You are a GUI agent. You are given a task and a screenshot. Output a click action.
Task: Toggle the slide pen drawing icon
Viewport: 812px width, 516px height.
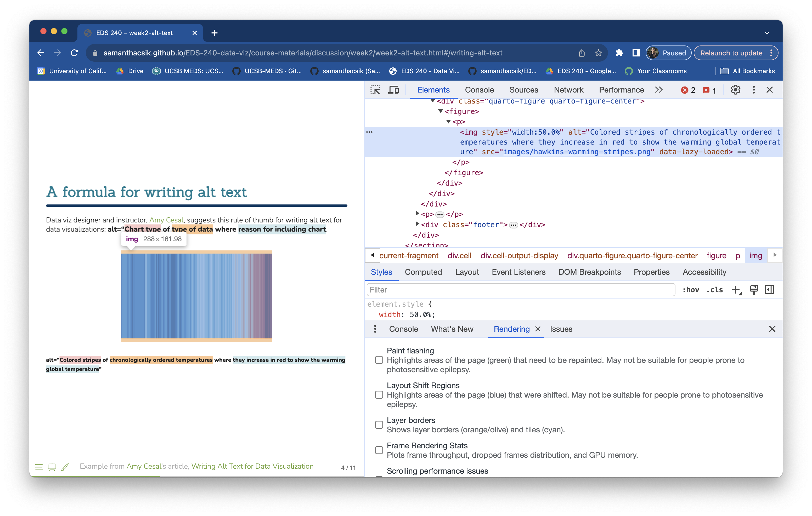click(65, 467)
